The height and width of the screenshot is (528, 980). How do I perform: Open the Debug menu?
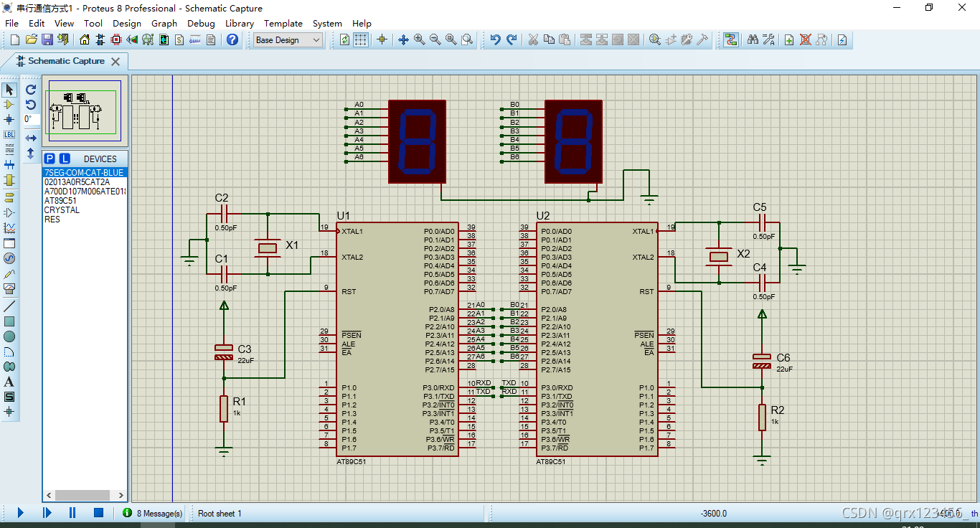coord(201,23)
